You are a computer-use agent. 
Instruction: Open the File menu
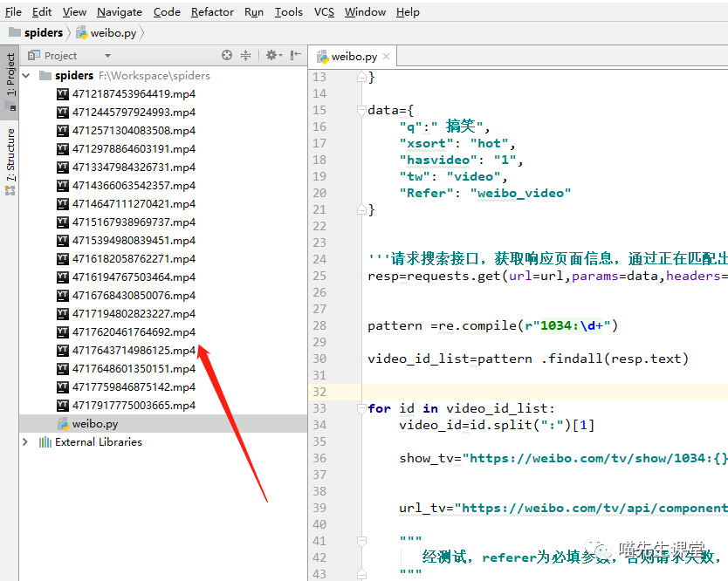click(13, 12)
